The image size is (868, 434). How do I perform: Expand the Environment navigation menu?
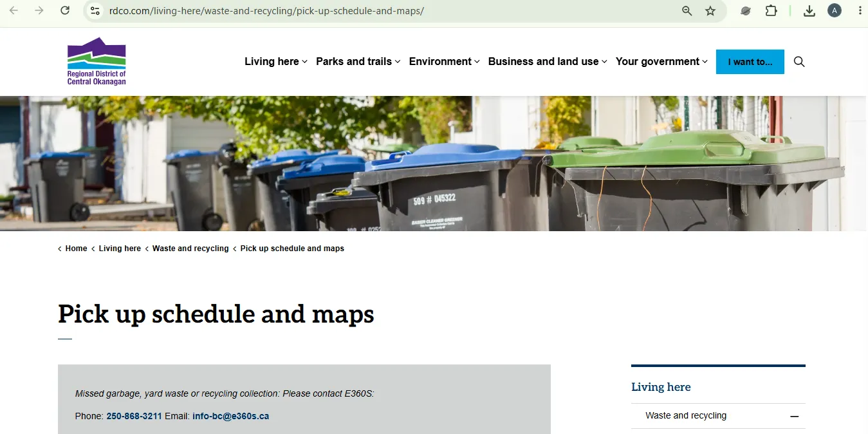click(445, 62)
